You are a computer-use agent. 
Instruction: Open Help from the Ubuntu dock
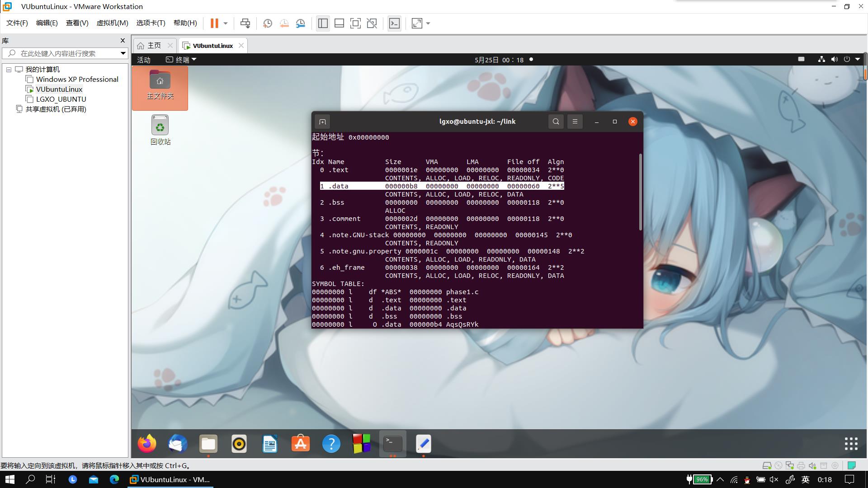pos(331,444)
